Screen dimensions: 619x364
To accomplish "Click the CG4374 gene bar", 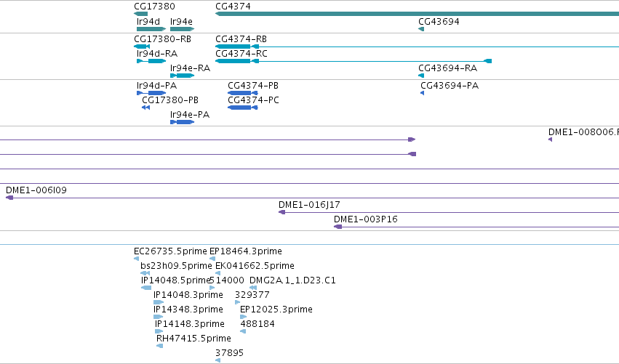I will (x=417, y=14).
